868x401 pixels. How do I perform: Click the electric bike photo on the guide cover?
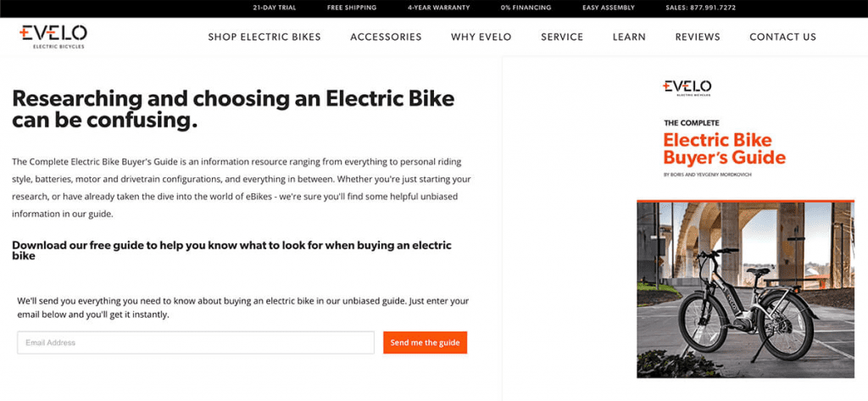(745, 289)
